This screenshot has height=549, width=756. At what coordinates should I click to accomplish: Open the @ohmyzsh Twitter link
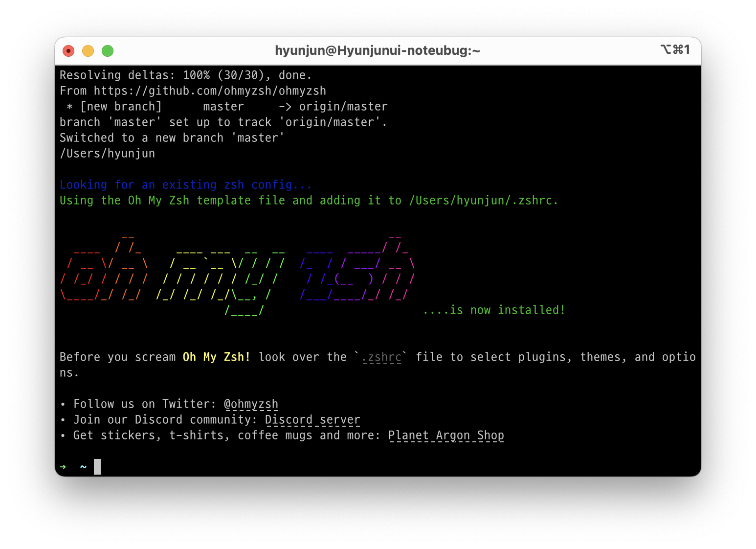[x=251, y=404]
